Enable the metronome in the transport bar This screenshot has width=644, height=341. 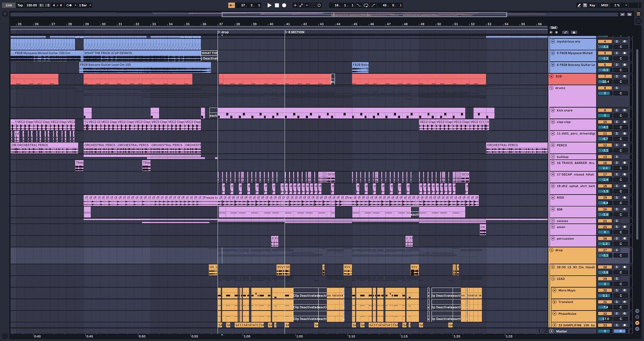pyautogui.click(x=69, y=5)
